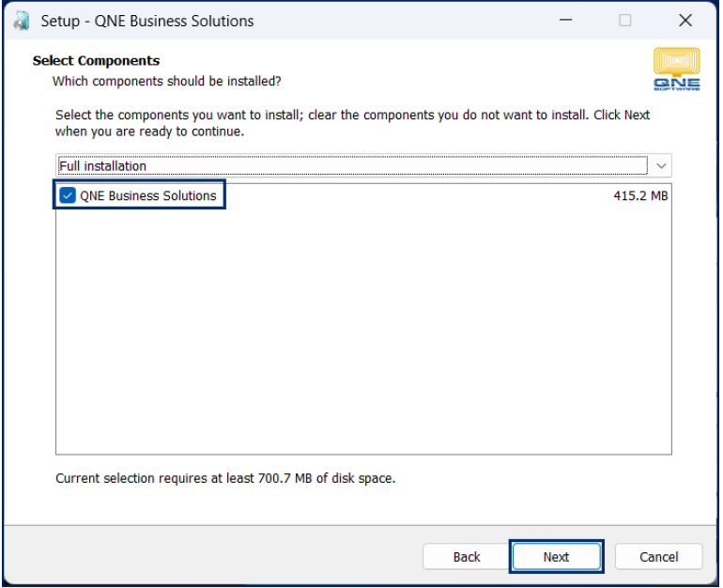723x588 pixels.
Task: Go Back to the previous step
Action: 466,557
